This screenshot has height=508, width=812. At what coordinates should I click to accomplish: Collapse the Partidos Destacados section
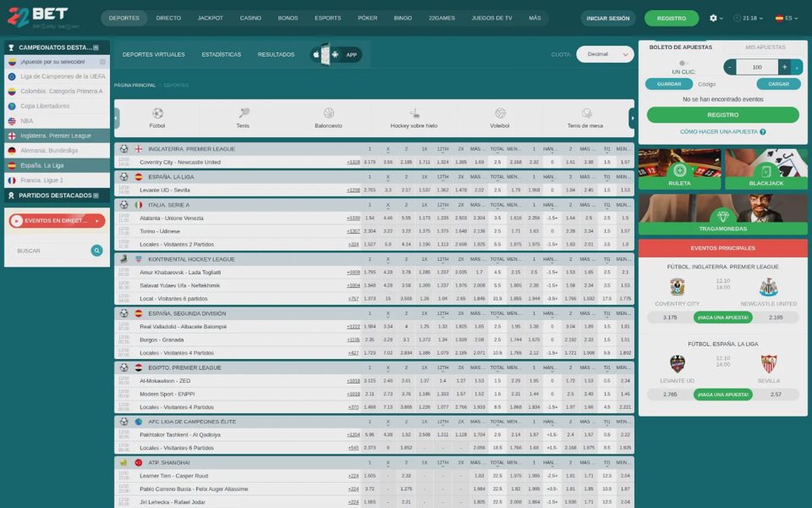click(x=96, y=196)
